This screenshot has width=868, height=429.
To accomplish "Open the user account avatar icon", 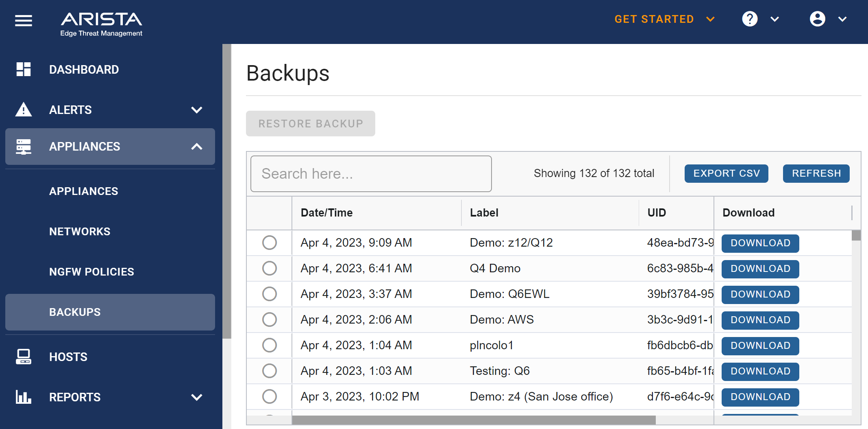I will tap(817, 19).
